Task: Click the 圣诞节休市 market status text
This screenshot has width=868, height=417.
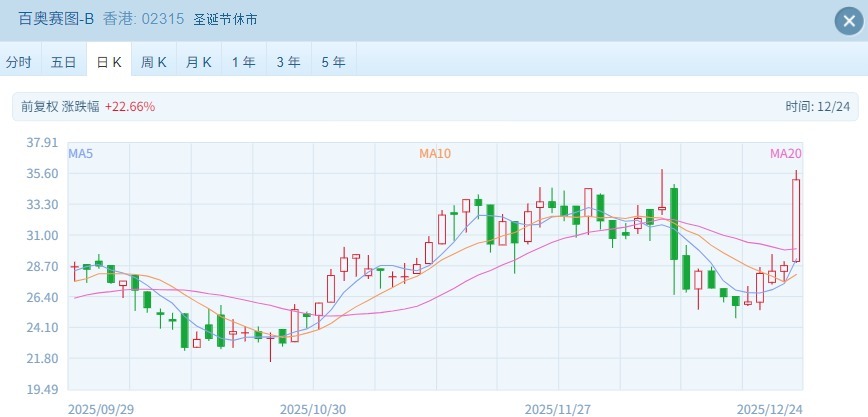Action: (228, 19)
